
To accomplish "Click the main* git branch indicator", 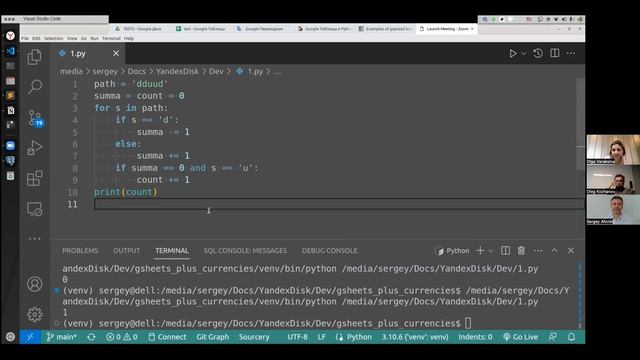I will (62, 337).
